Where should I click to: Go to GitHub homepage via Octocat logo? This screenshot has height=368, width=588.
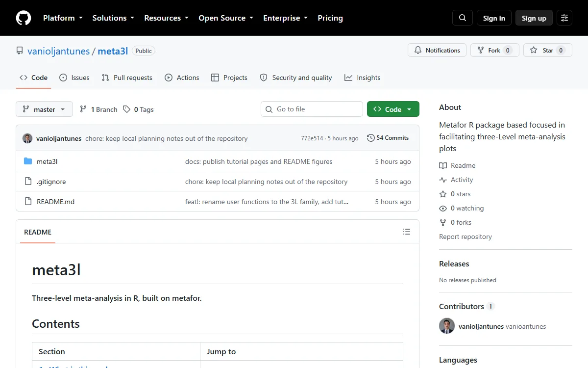(24, 18)
